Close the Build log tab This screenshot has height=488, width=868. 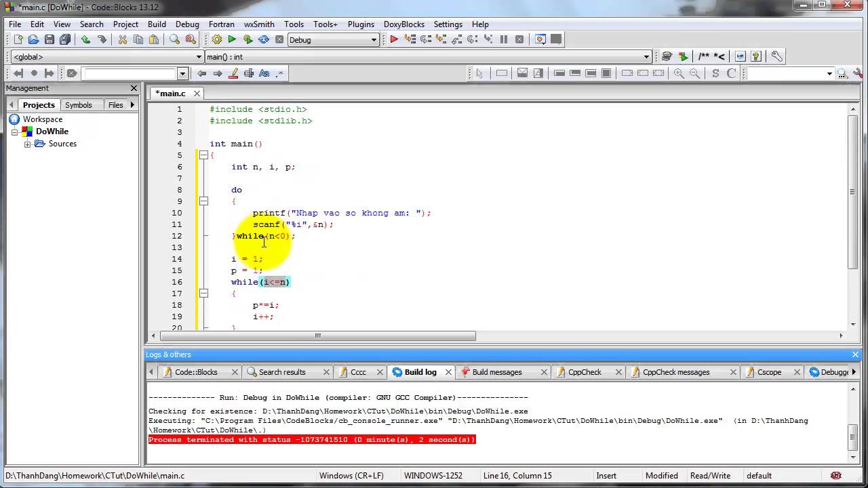(x=448, y=372)
